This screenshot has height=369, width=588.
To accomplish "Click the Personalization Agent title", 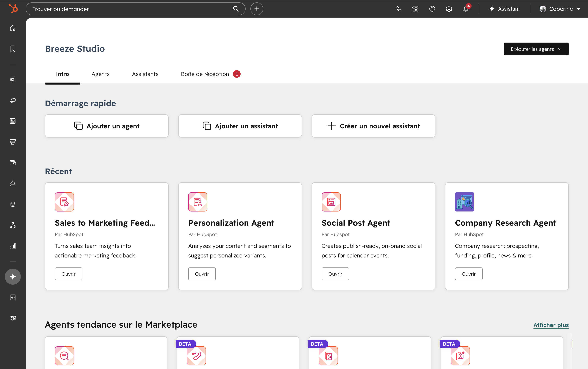I will point(231,223).
